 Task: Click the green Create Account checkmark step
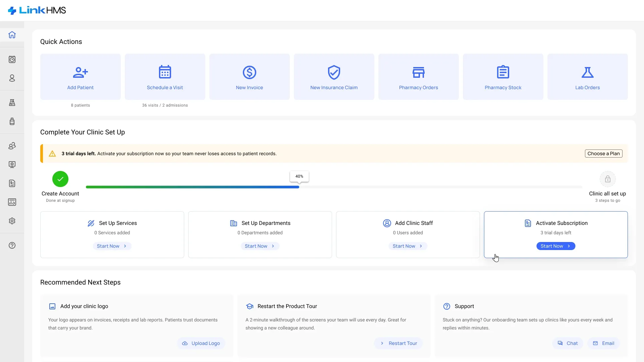pos(60,179)
